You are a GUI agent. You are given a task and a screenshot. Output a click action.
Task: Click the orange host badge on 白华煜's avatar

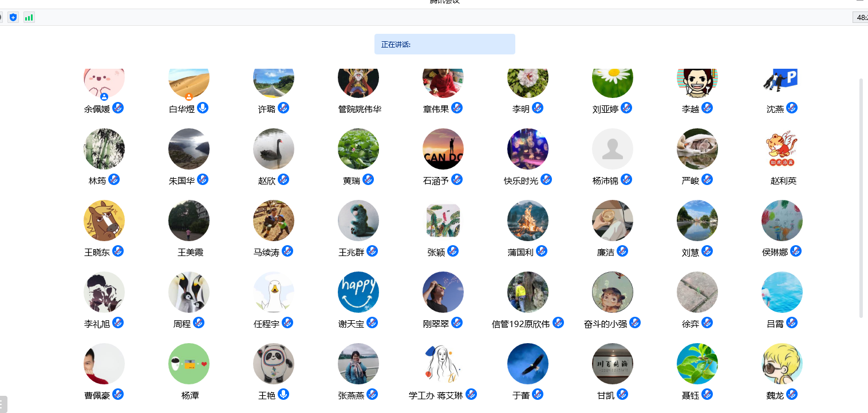coord(189,97)
